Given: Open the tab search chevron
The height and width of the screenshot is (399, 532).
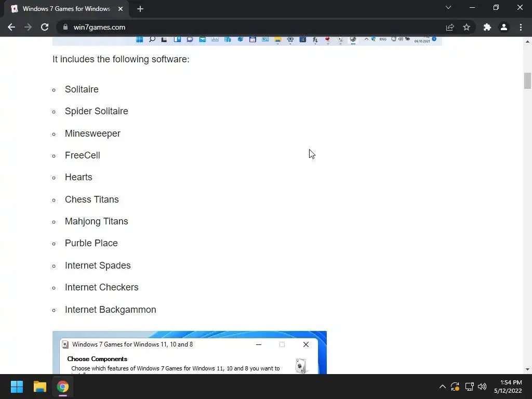Looking at the screenshot, I should [x=448, y=7].
